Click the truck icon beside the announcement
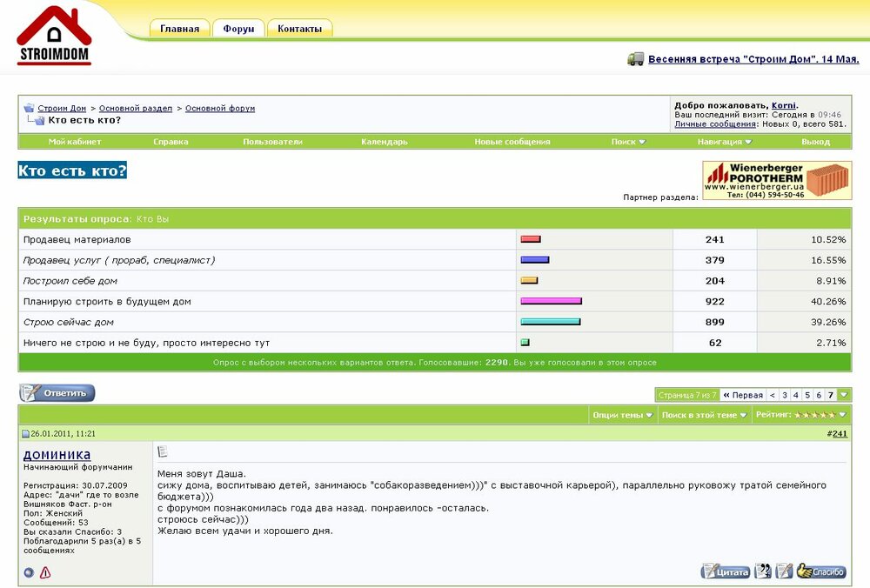The width and height of the screenshot is (870, 588). coord(636,59)
